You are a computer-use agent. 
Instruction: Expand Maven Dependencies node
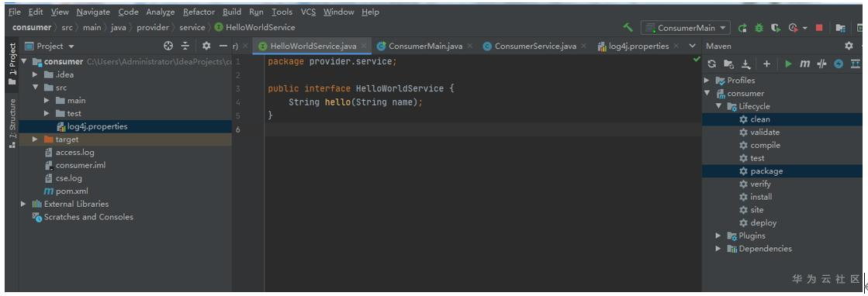click(x=718, y=249)
